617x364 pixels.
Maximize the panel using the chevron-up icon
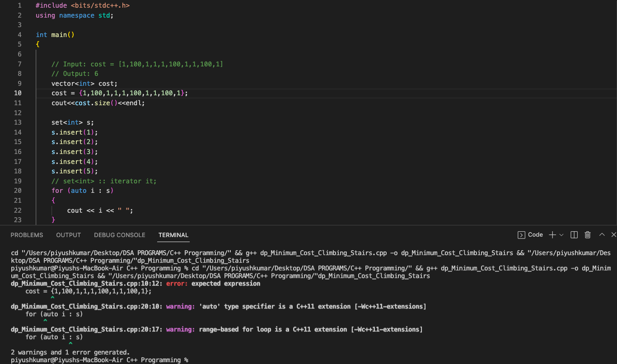pos(601,234)
